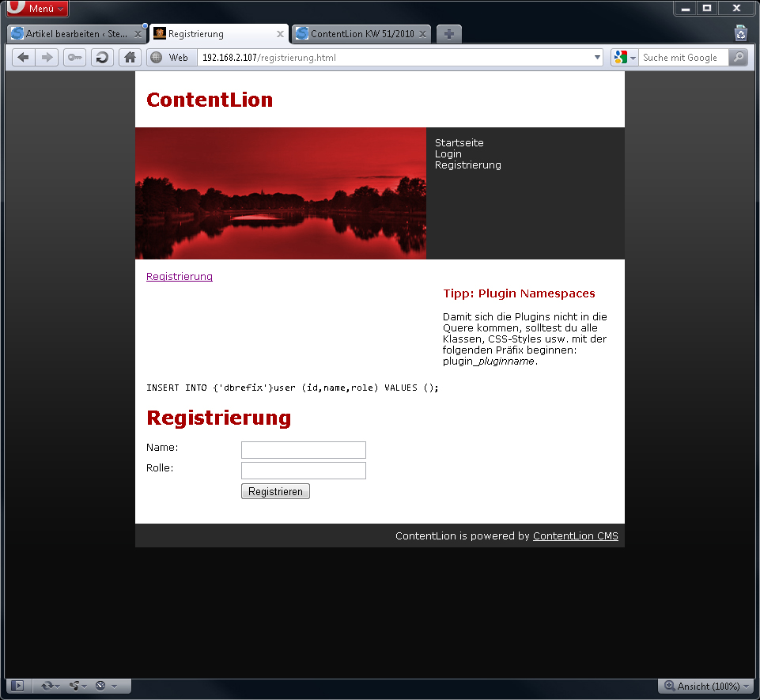Screen dimensions: 760x700
Task: Reload the current page
Action: [102, 58]
